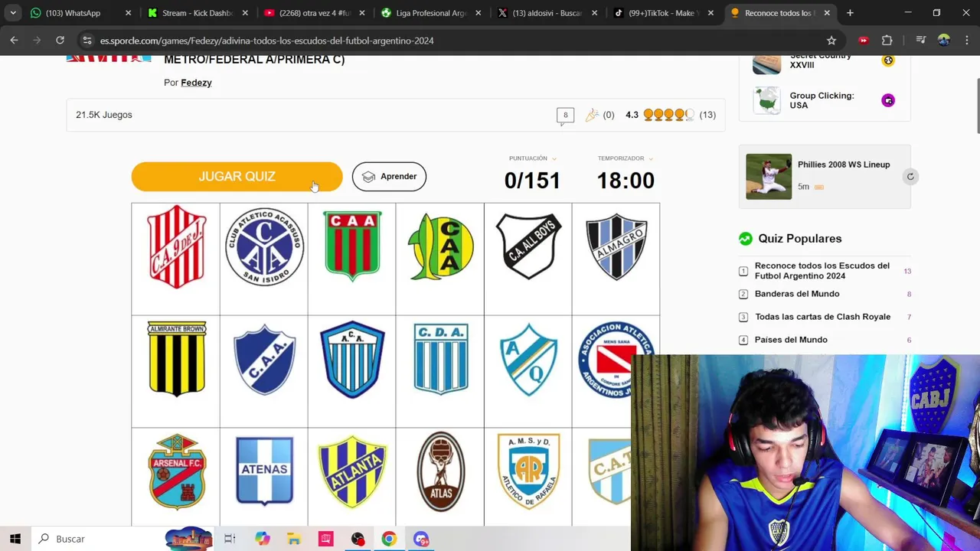Click the Phillies quiz player thumbnail
This screenshot has width=980, height=551.
point(769,177)
